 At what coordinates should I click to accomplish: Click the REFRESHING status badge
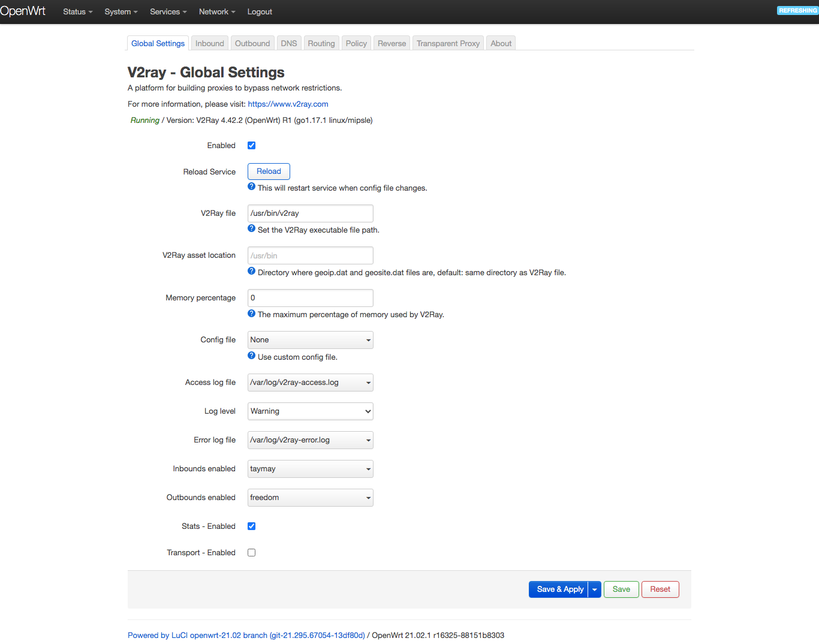coord(797,10)
